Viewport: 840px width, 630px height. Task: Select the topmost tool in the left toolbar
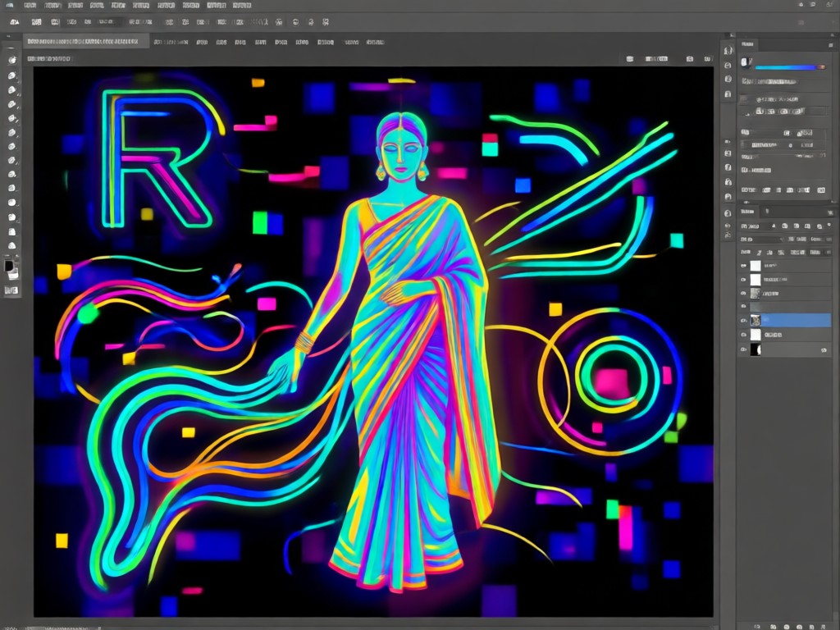pos(11,60)
